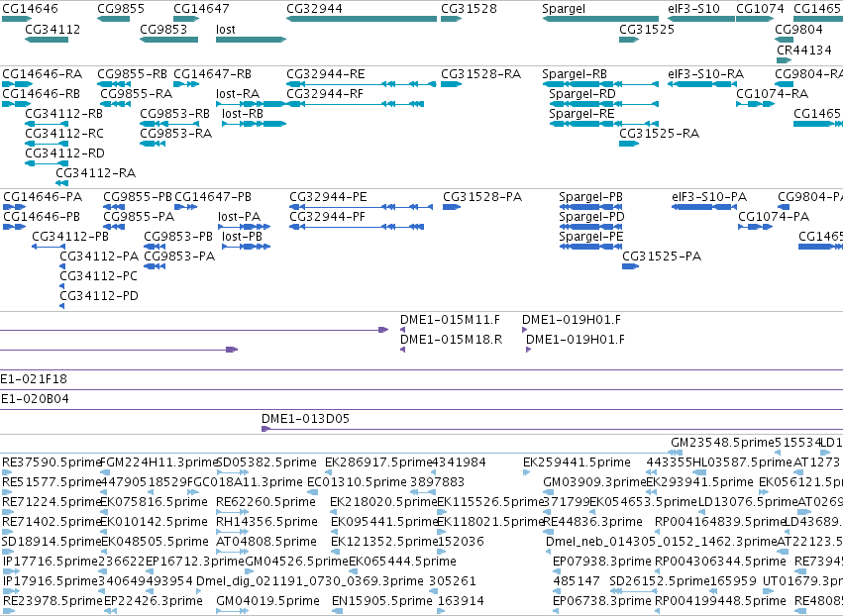Select BAC end DME1-015M11.F label
The image size is (843, 616).
[x=450, y=320]
